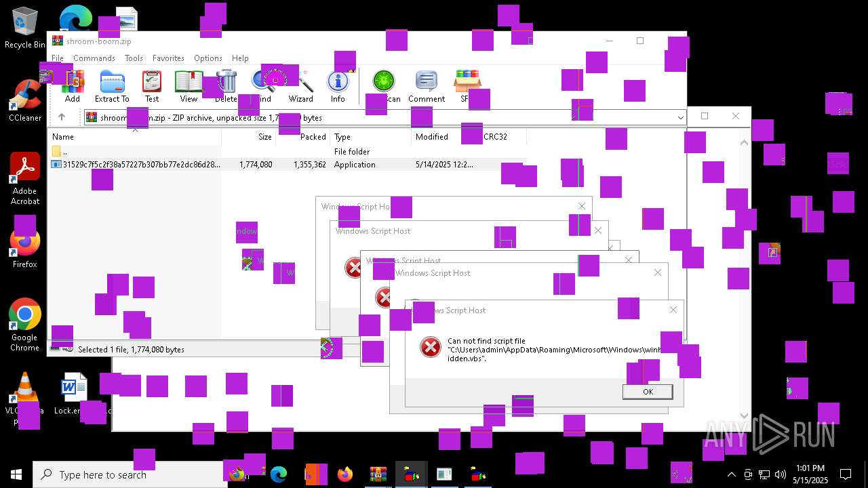Select the '..' parent folder row
Viewport: 868px width, 488px height.
click(287, 152)
